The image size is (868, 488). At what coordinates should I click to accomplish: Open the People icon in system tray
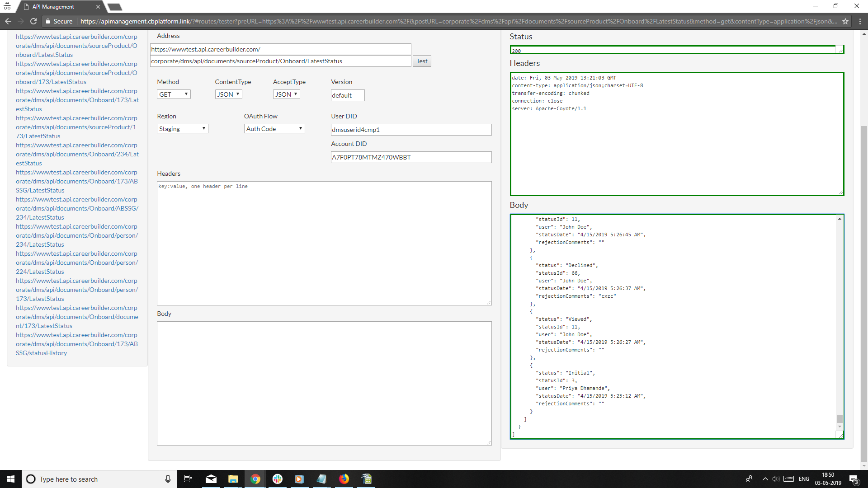(x=749, y=479)
